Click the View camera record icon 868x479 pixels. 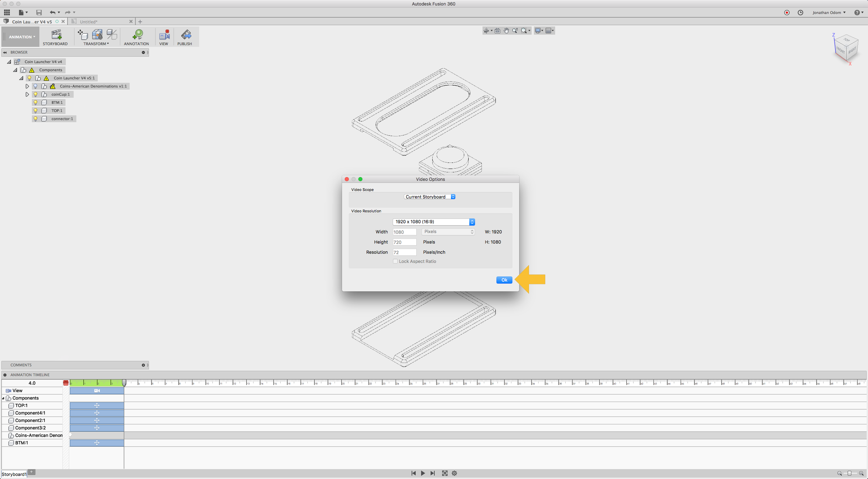164,35
